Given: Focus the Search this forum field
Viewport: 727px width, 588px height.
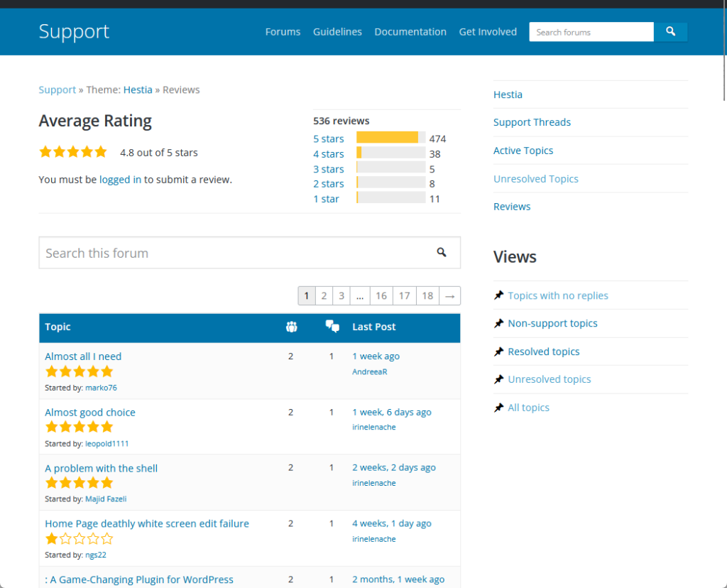Looking at the screenshot, I should 249,253.
